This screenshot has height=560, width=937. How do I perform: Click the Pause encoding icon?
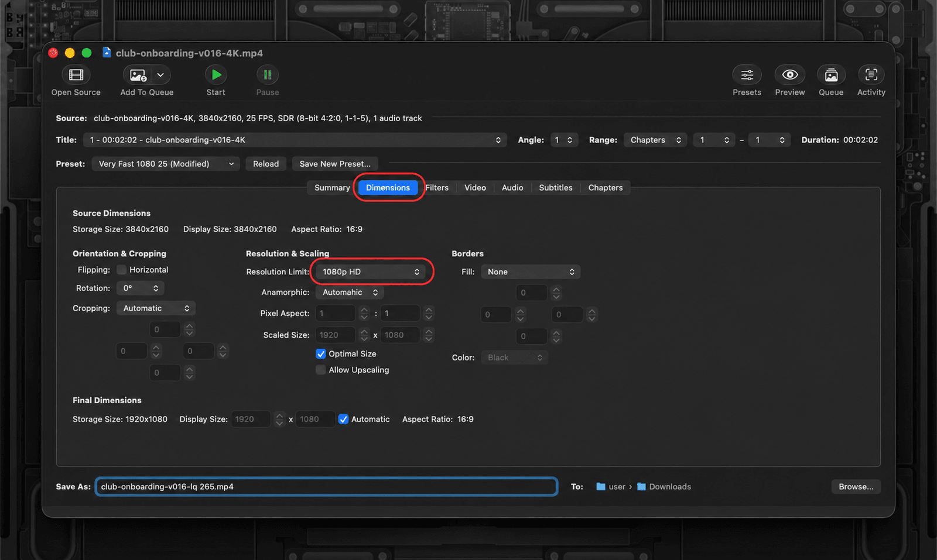[x=268, y=75]
